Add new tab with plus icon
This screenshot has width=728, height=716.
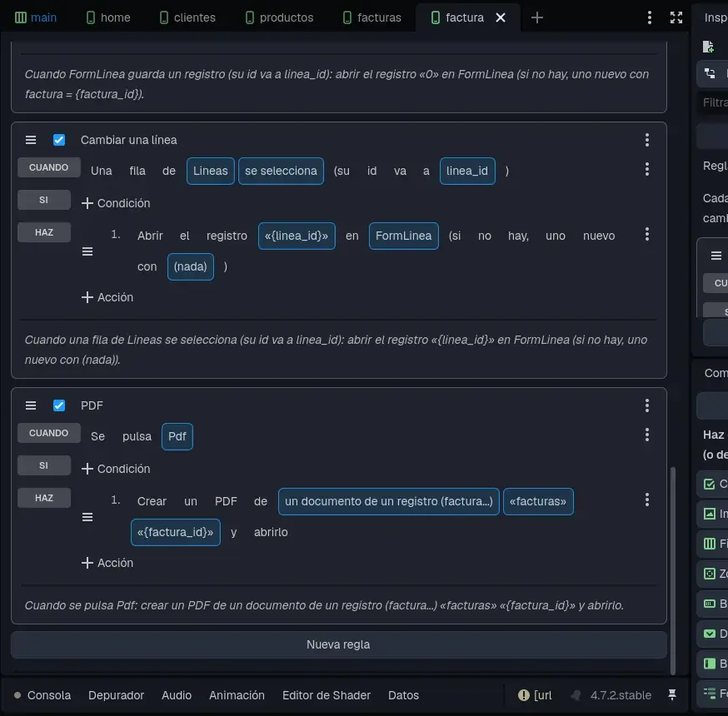pos(536,17)
